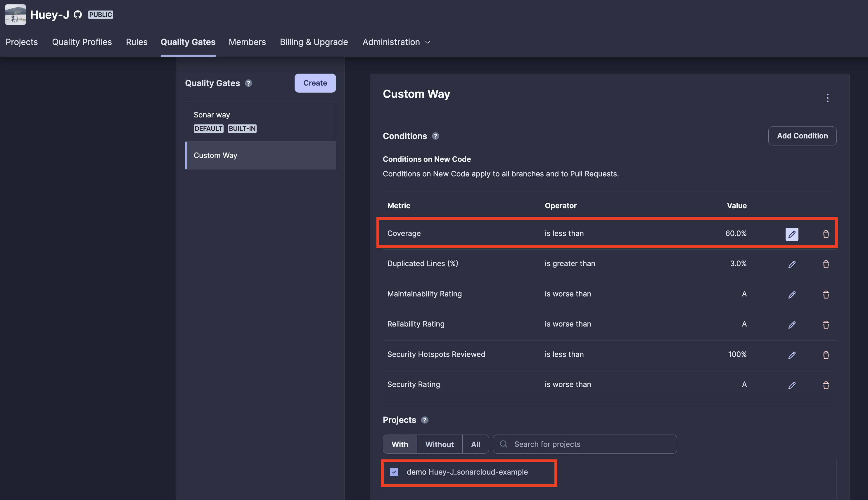Open Custom Way three-dot actions menu

(x=827, y=98)
